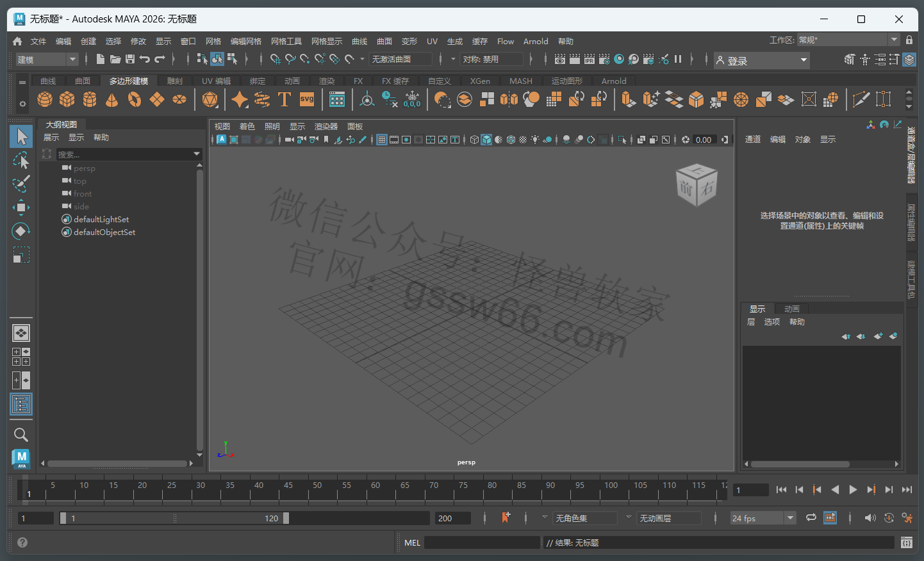Create a polygon torus from shelf
Image resolution: width=924 pixels, height=561 pixels.
(135, 99)
